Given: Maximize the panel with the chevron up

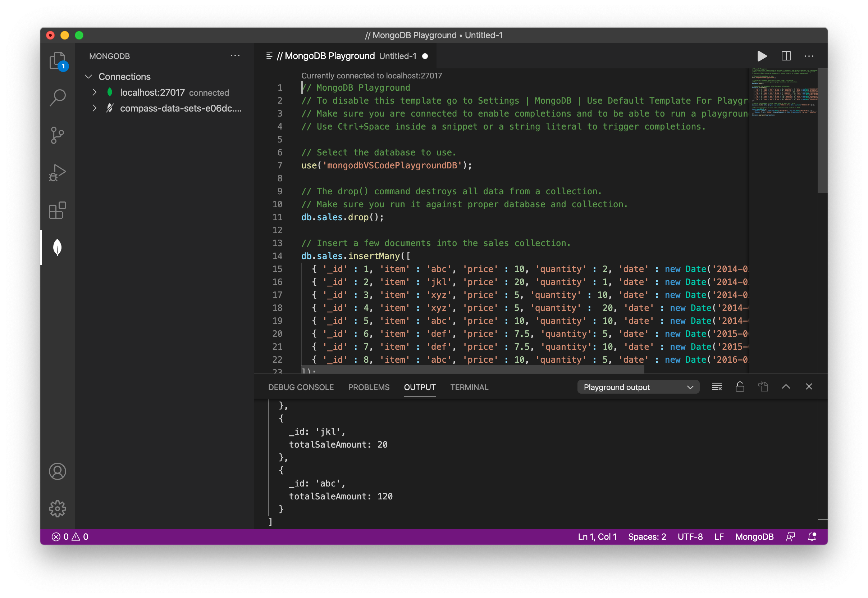Looking at the screenshot, I should click(x=786, y=387).
